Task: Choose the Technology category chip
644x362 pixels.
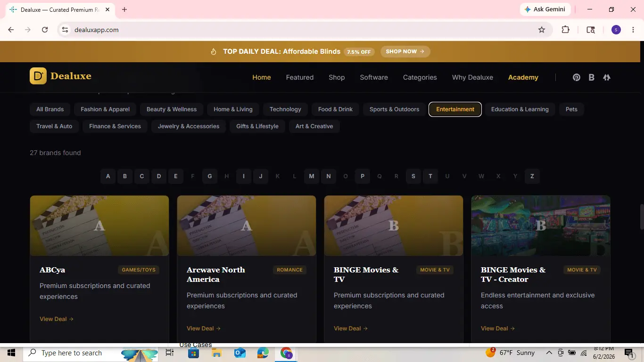Action: 285,109
